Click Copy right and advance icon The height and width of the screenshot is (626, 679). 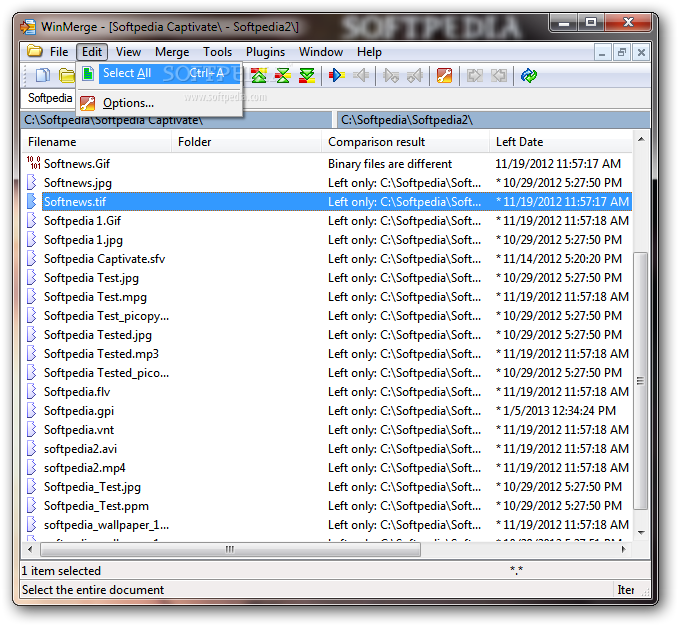click(x=391, y=76)
